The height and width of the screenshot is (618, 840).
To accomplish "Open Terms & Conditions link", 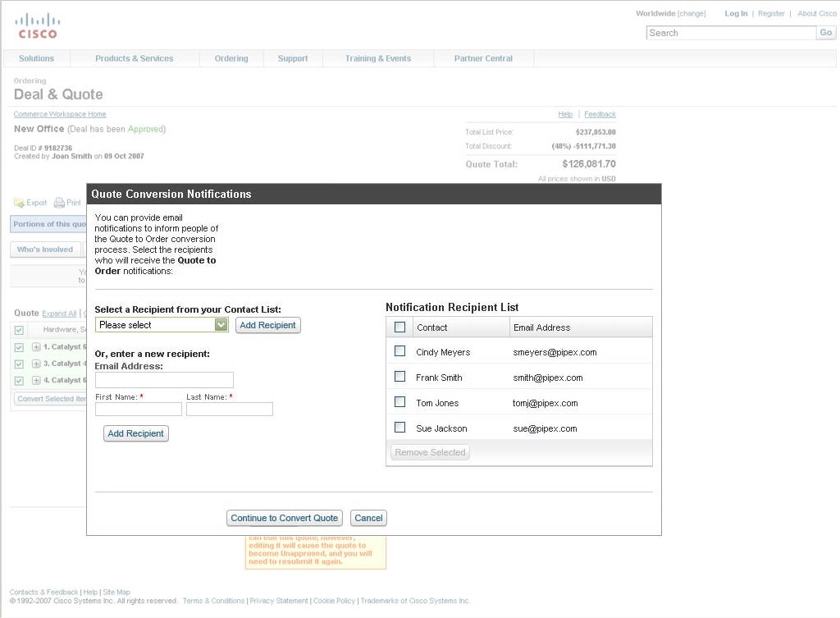I will [x=214, y=601].
